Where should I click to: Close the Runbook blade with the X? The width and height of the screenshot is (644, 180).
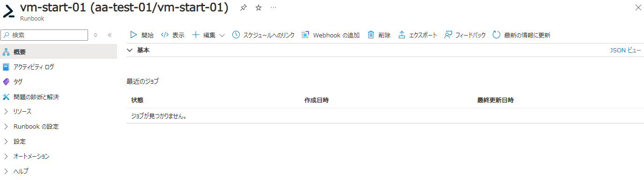coord(638,7)
